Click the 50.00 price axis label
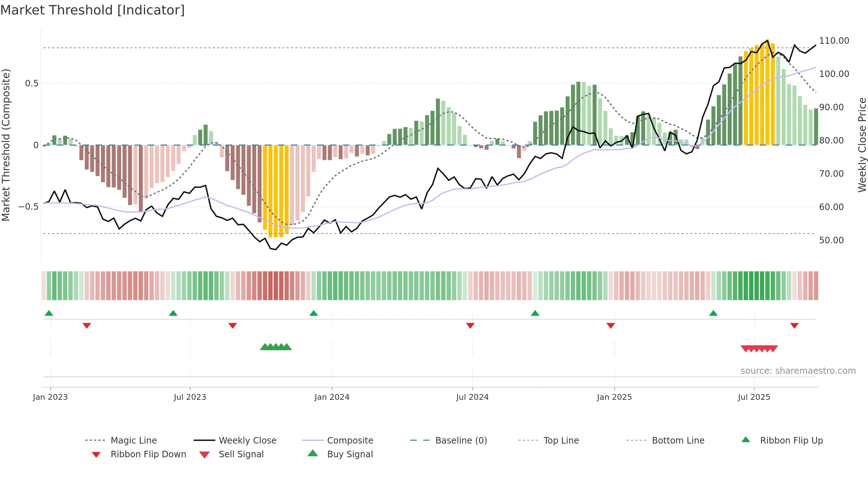The width and height of the screenshot is (868, 488). click(831, 240)
